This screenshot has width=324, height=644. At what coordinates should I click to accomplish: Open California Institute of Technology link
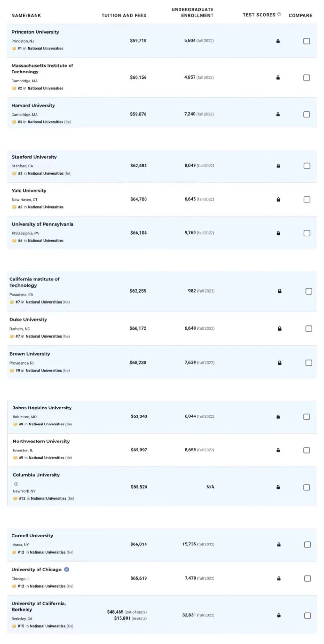(34, 282)
